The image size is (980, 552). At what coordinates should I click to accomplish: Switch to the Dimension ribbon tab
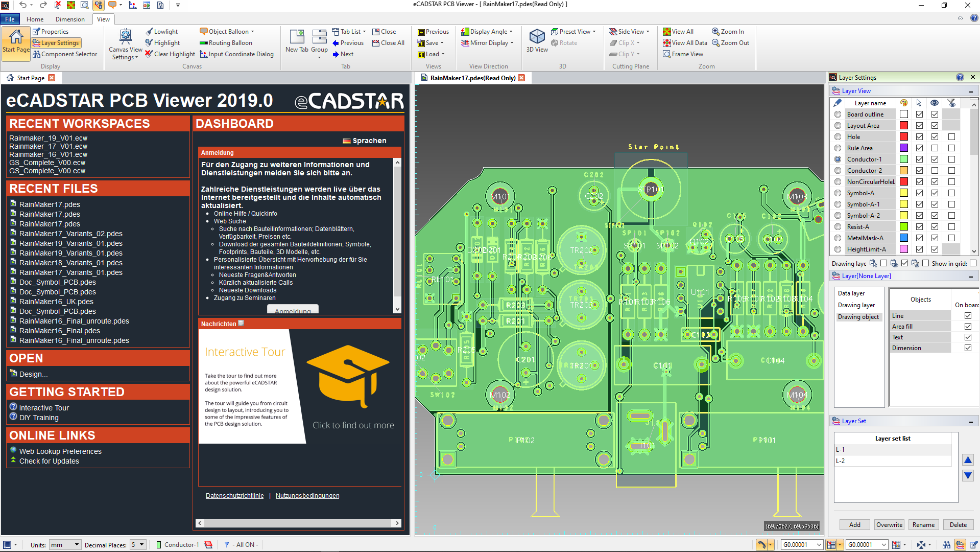[x=70, y=19]
